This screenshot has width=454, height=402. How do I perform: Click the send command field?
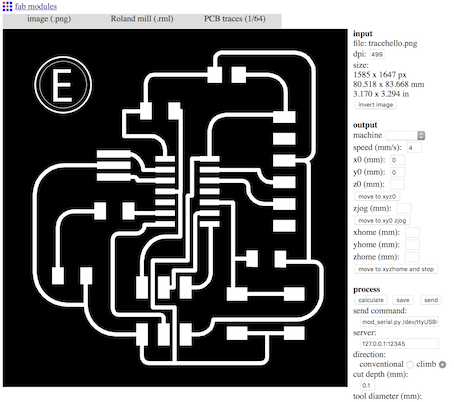(399, 322)
